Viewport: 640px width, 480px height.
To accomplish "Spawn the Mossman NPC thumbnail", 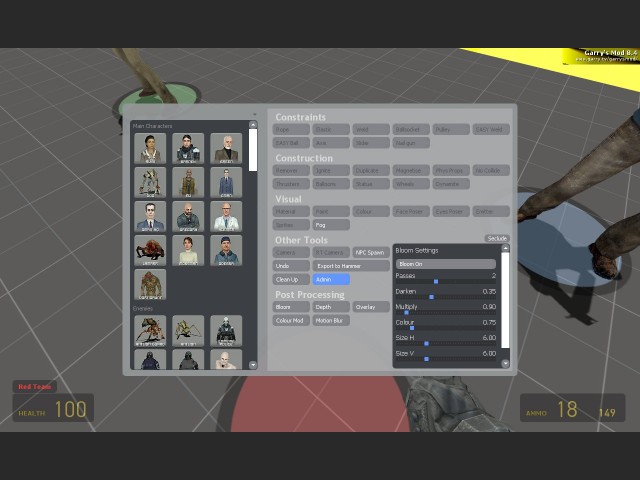I will click(x=188, y=251).
